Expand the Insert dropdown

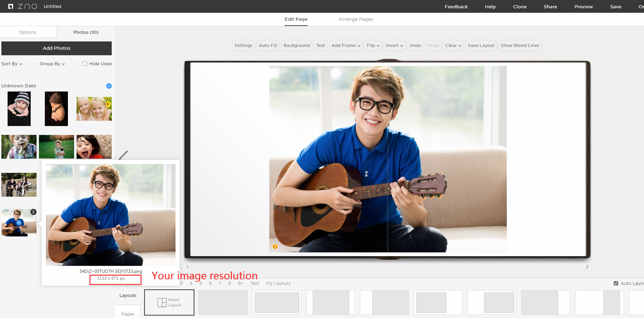[x=394, y=46]
